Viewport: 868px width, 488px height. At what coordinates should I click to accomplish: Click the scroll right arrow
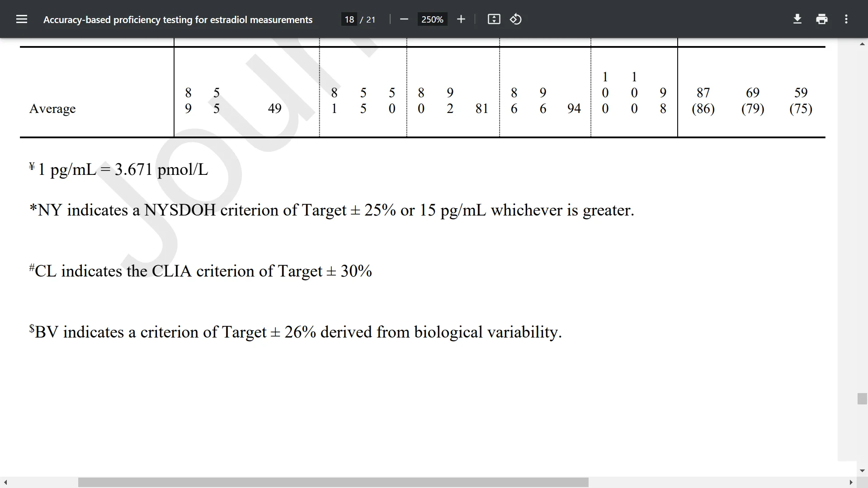coord(851,482)
